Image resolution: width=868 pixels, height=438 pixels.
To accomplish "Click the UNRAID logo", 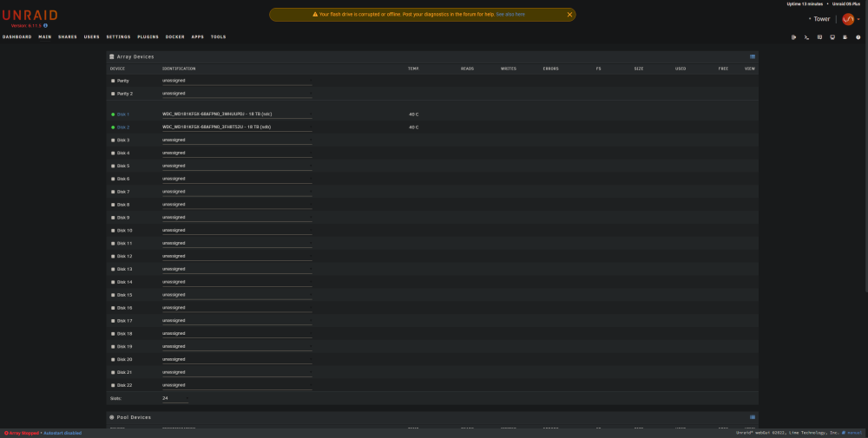I will [x=30, y=16].
